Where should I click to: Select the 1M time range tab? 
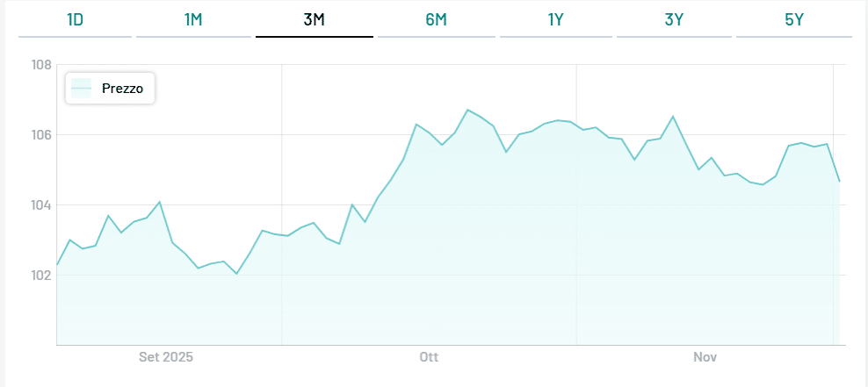193,20
